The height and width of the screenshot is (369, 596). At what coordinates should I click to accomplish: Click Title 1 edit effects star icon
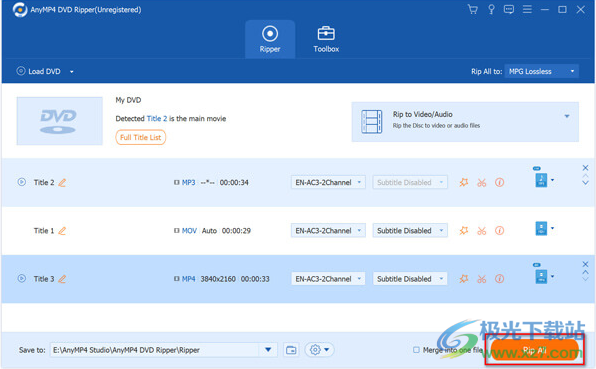pyautogui.click(x=464, y=231)
